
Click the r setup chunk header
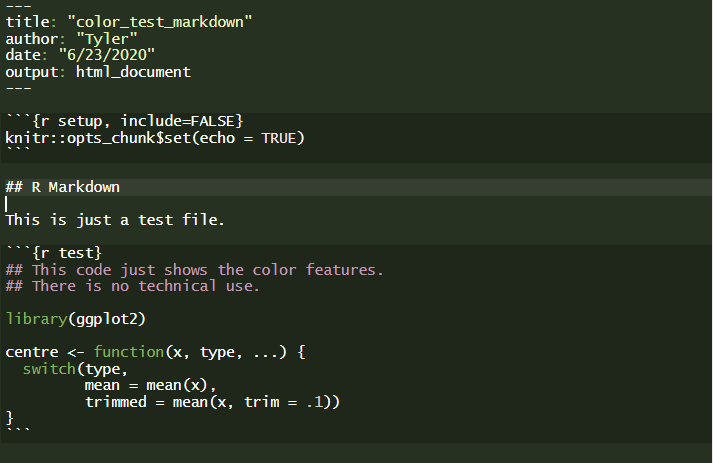point(125,121)
